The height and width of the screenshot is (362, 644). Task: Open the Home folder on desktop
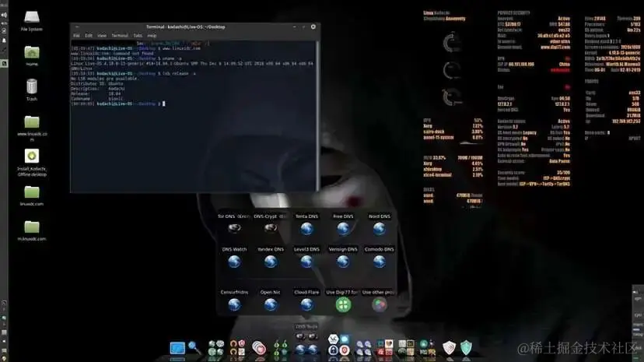tap(32, 56)
